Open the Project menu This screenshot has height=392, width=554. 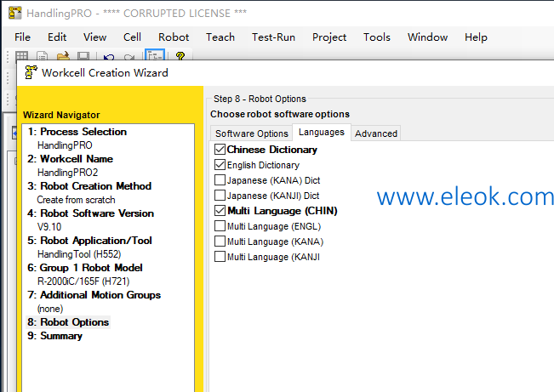[x=329, y=37]
